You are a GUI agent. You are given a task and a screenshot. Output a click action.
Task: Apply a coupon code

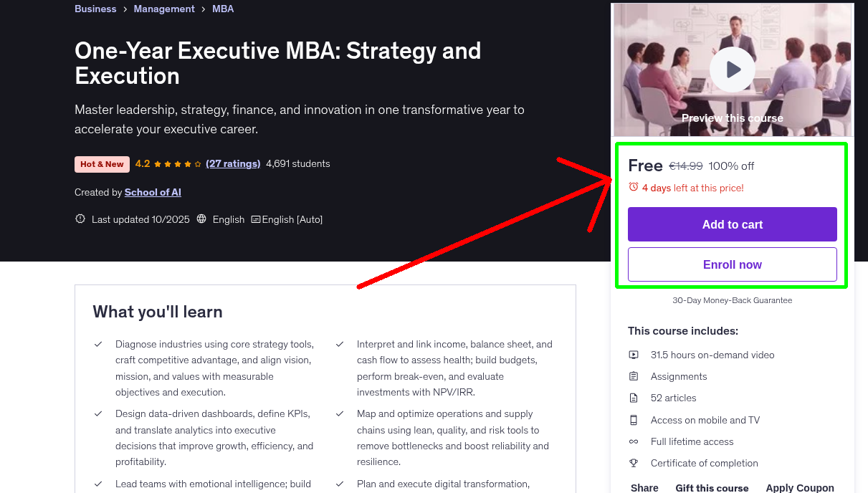point(800,487)
